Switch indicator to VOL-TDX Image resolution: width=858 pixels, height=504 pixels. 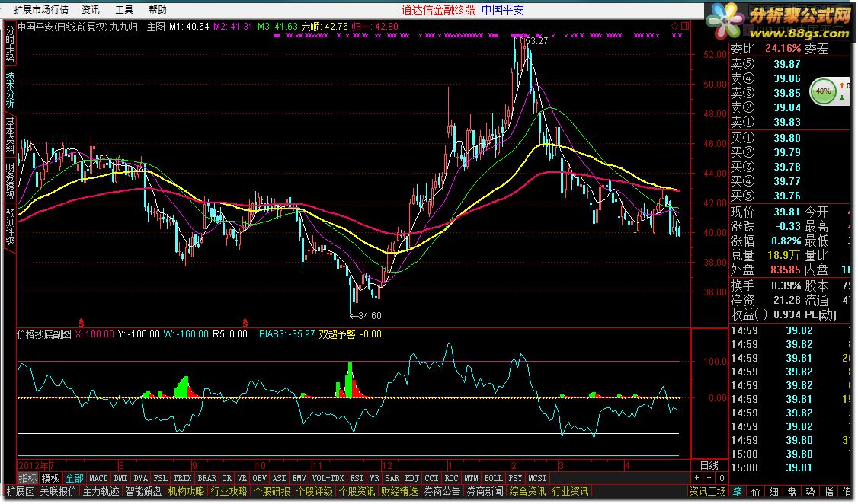click(x=328, y=478)
